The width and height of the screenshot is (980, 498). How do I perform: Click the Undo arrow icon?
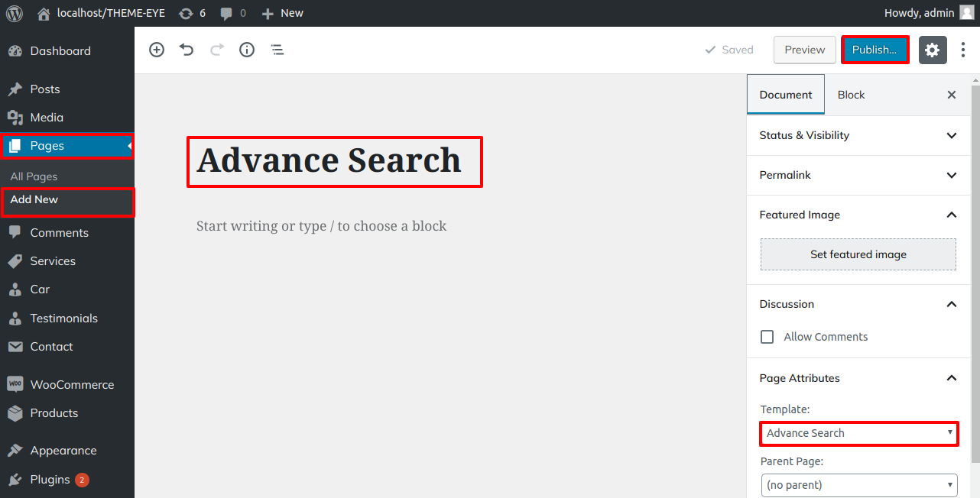click(187, 50)
